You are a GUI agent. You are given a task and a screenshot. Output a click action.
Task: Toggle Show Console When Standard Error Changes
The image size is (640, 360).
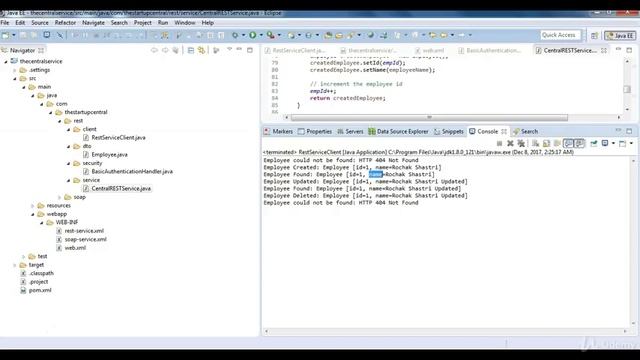579,143
